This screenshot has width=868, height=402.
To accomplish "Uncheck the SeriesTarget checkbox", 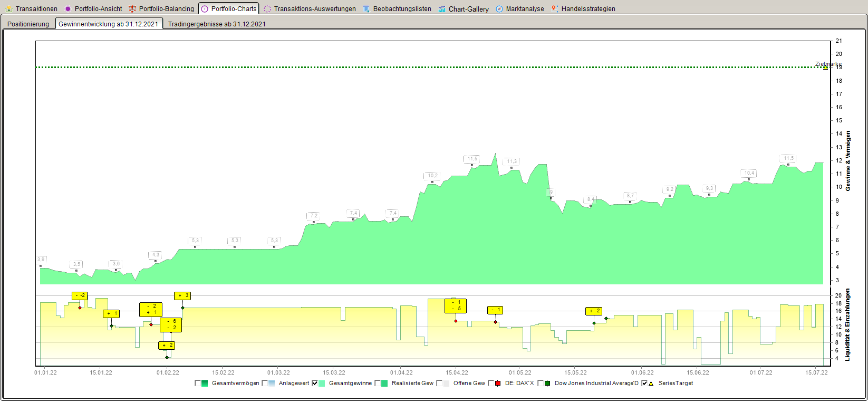I will click(x=644, y=384).
